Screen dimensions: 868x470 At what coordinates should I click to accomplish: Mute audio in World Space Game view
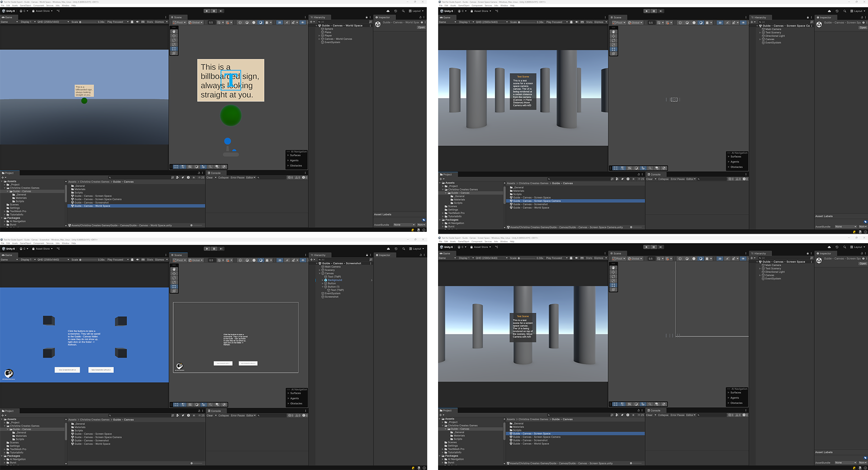click(x=137, y=22)
